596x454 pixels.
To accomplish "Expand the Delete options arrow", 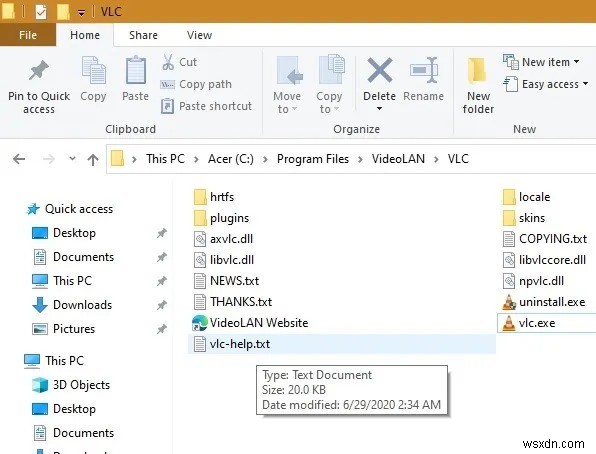I will tap(379, 109).
